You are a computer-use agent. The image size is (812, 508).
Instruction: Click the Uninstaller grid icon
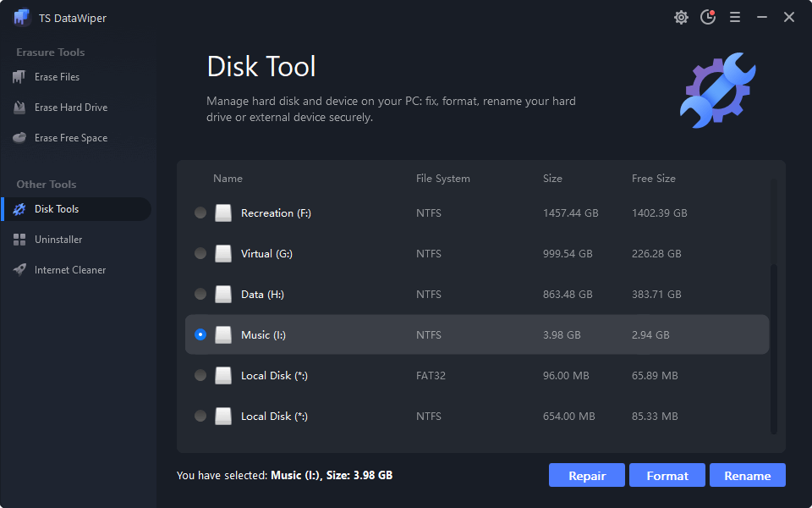pos(19,240)
